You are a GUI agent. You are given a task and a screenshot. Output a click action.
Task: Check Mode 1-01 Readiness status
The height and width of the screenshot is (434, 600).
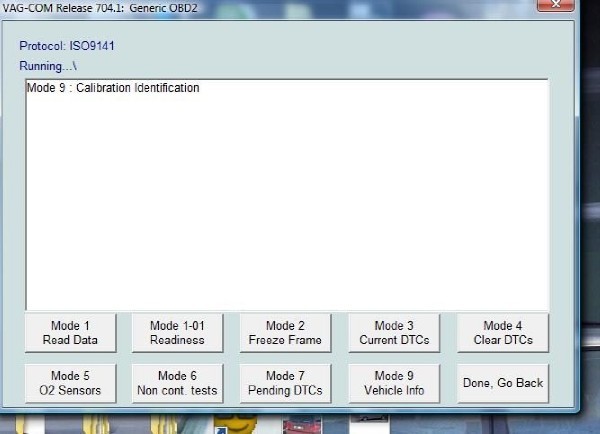click(177, 333)
